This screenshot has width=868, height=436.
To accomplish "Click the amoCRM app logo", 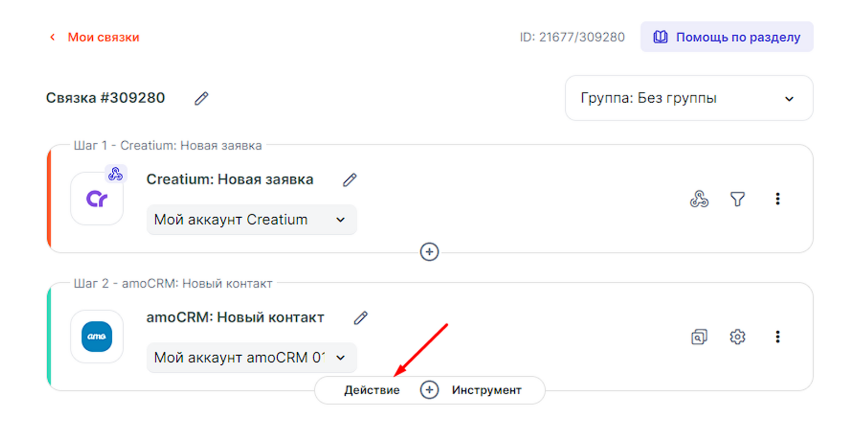I will (x=97, y=337).
